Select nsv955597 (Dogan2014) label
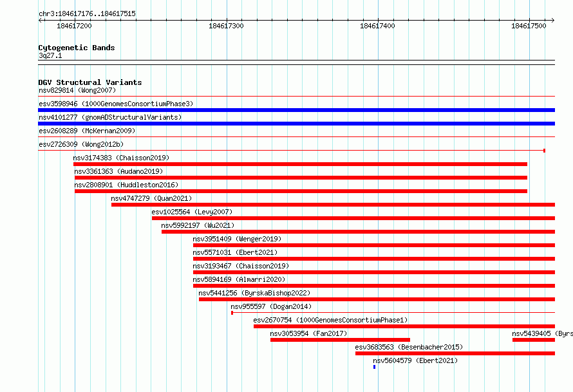 tap(271, 306)
